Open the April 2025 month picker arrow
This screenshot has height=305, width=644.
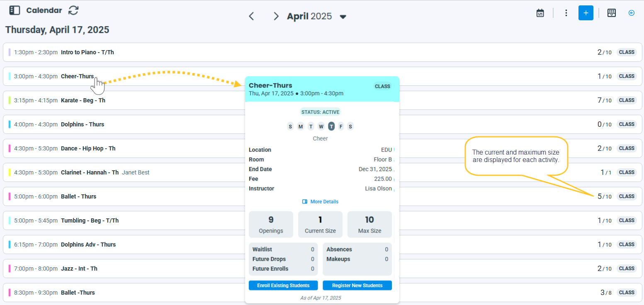point(343,17)
